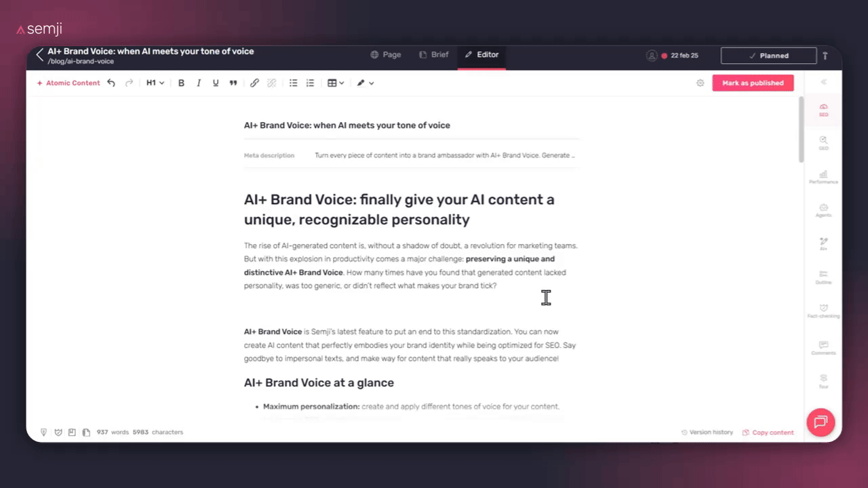Screen dimensions: 868x488
Task: Open the AI+ sidebar panel
Action: click(823, 245)
